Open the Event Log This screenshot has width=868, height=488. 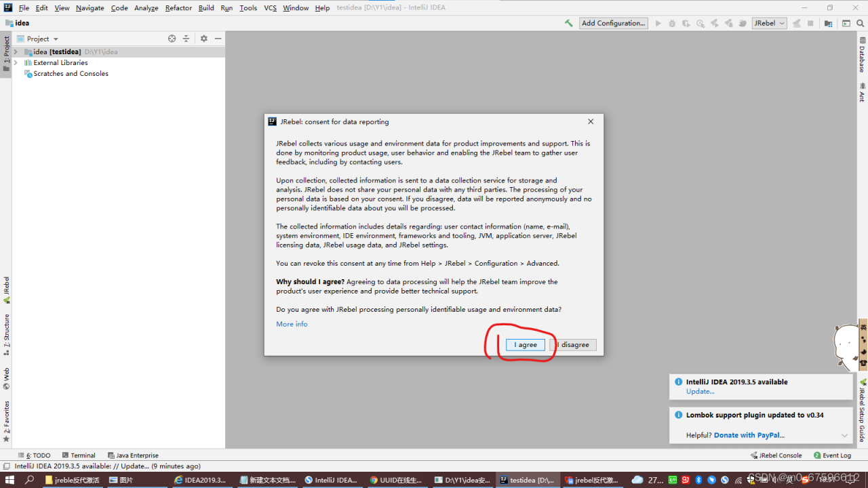(832, 455)
